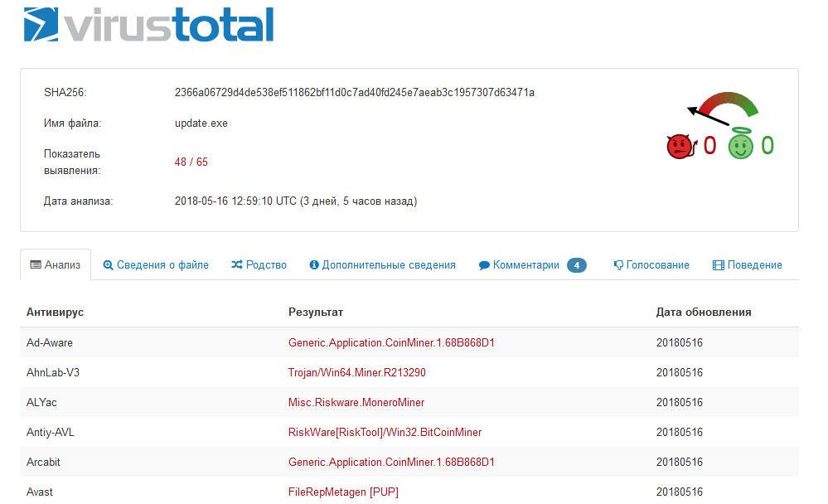Click the red malicious vote count 0

709,145
